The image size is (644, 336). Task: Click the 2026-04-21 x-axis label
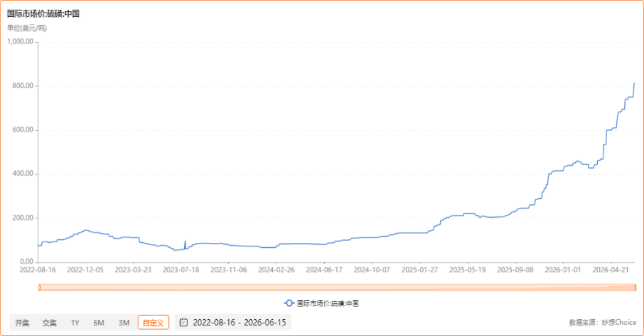[611, 270]
